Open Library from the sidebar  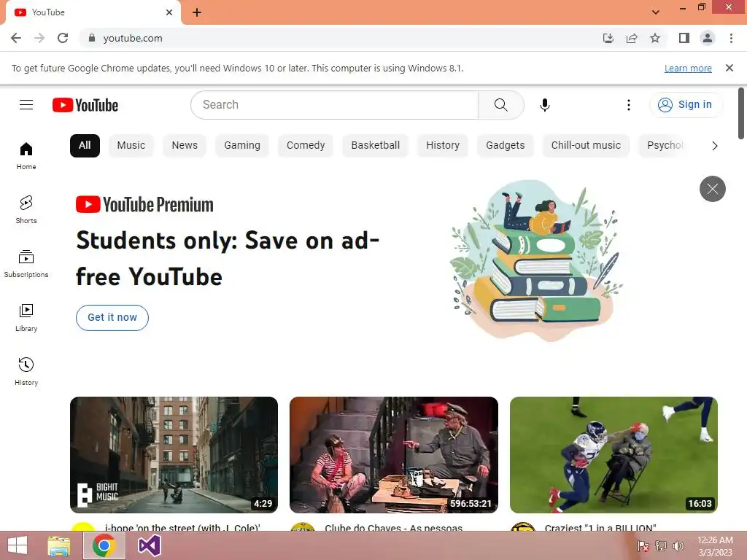click(x=26, y=318)
